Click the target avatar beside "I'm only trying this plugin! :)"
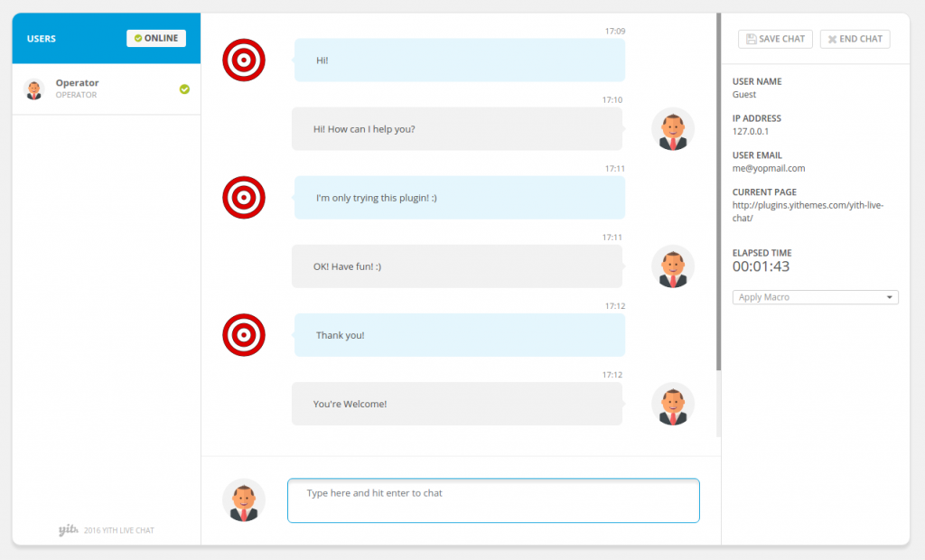Viewport: 925px width, 560px height. pos(244,198)
